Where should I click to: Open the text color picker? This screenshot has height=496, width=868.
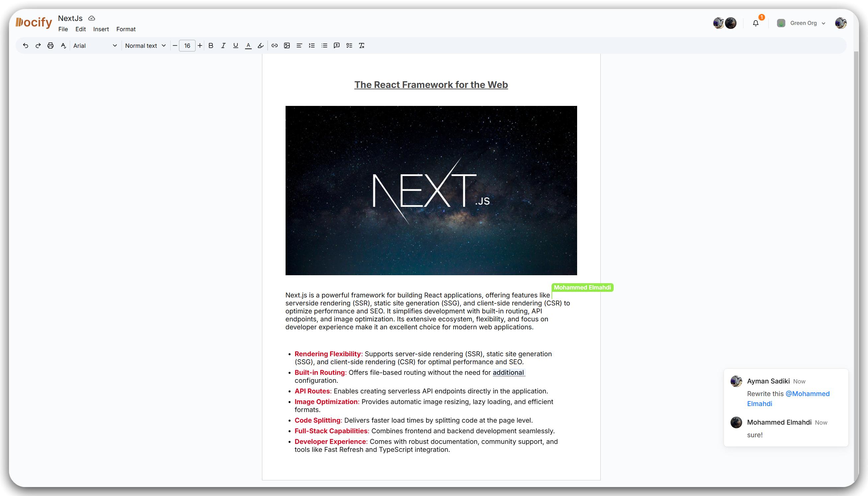pyautogui.click(x=248, y=45)
